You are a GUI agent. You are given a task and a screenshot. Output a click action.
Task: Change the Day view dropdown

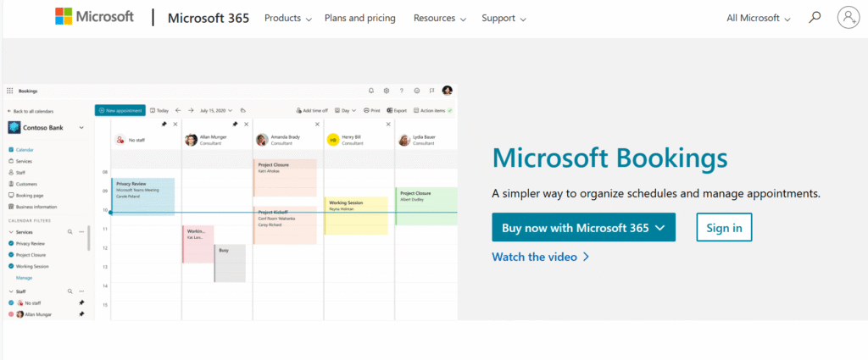[x=345, y=111]
